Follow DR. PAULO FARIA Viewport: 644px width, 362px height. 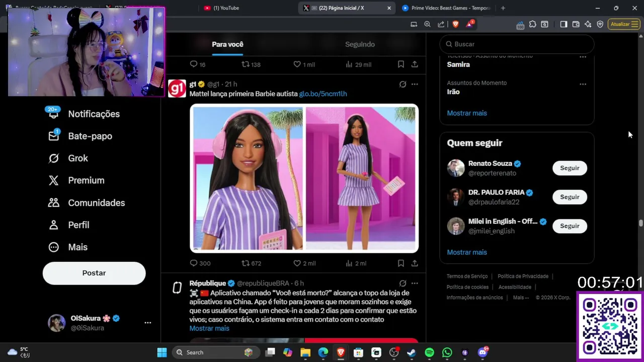(570, 197)
